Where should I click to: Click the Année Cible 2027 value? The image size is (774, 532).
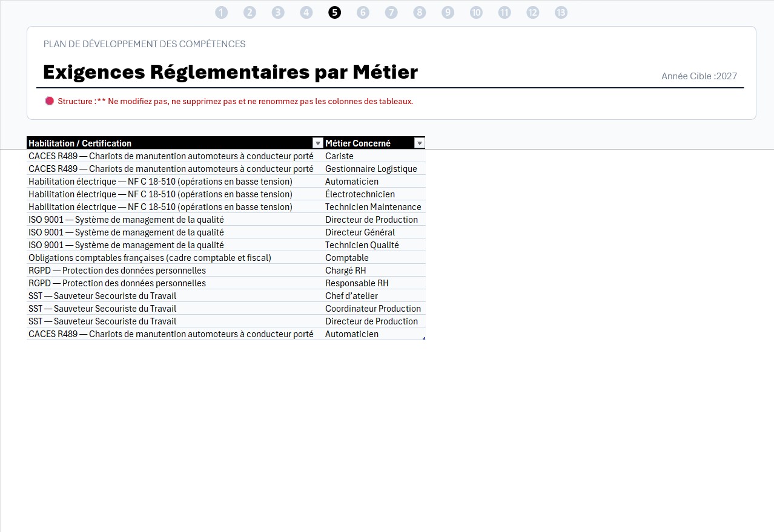pyautogui.click(x=699, y=76)
